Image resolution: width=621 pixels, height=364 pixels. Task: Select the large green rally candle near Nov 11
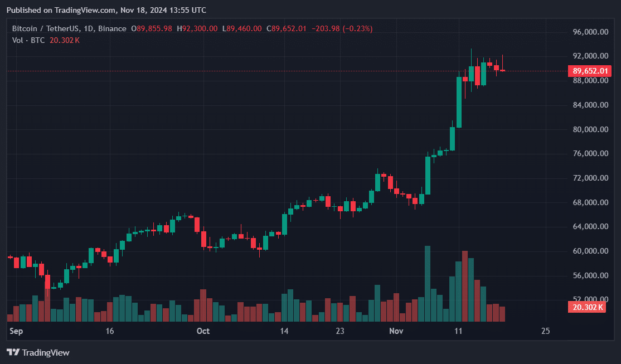460,103
